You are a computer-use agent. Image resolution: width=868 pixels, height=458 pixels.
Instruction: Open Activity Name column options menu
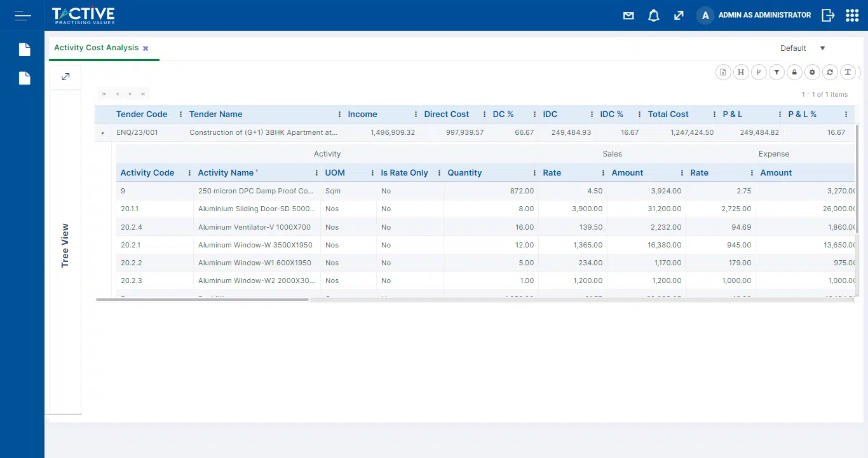point(316,173)
